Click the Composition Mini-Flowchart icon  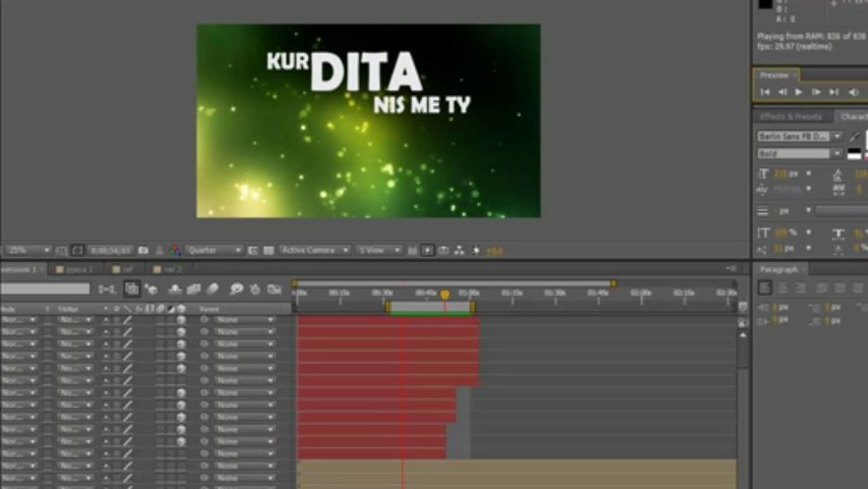click(x=107, y=289)
